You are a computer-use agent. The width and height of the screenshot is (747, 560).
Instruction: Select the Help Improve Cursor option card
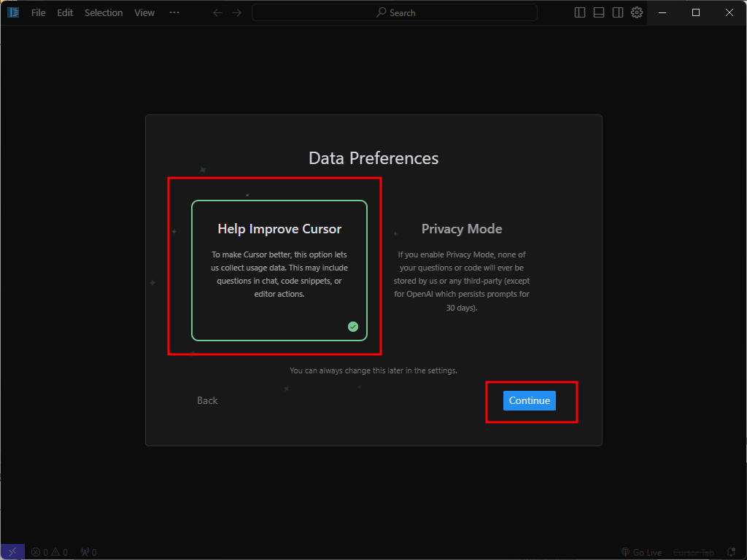click(x=279, y=271)
